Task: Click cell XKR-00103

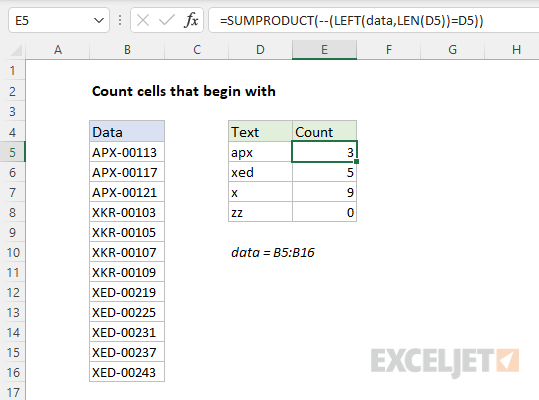Action: 127,212
